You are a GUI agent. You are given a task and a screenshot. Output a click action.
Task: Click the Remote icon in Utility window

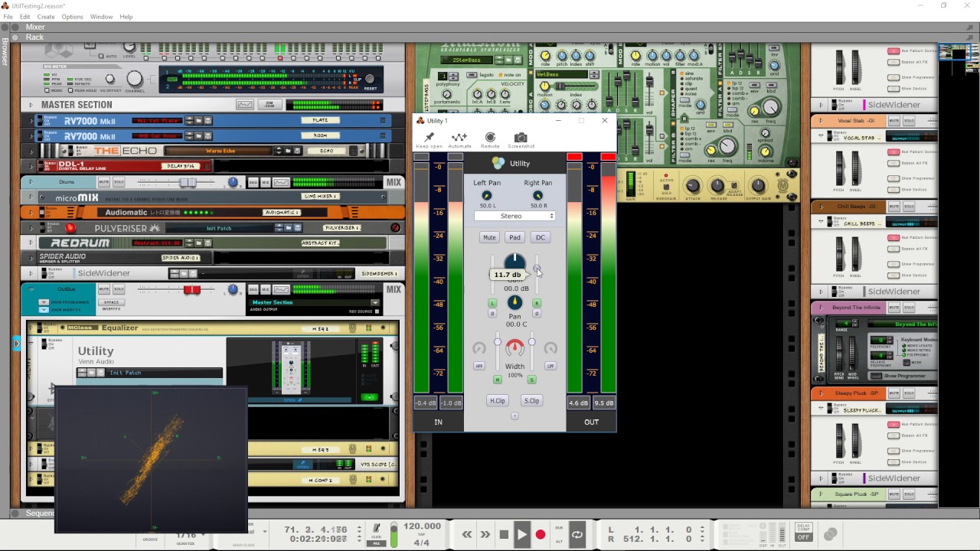490,137
